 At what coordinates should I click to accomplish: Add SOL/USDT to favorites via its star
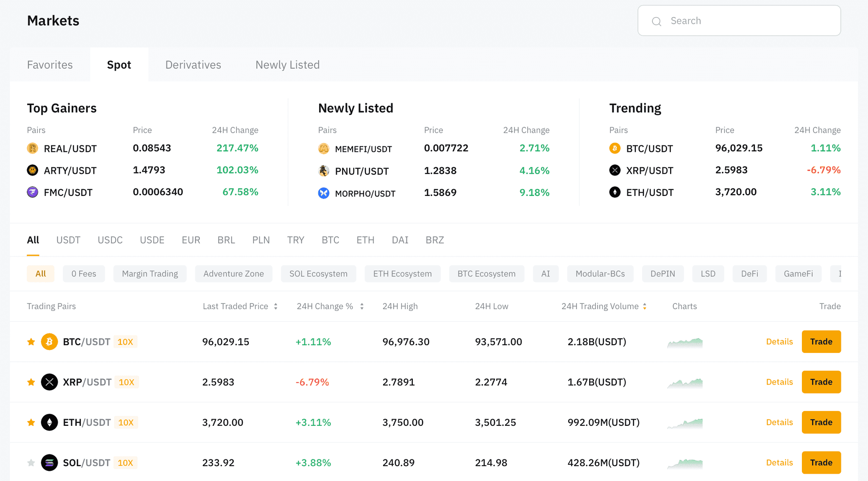[31, 462]
